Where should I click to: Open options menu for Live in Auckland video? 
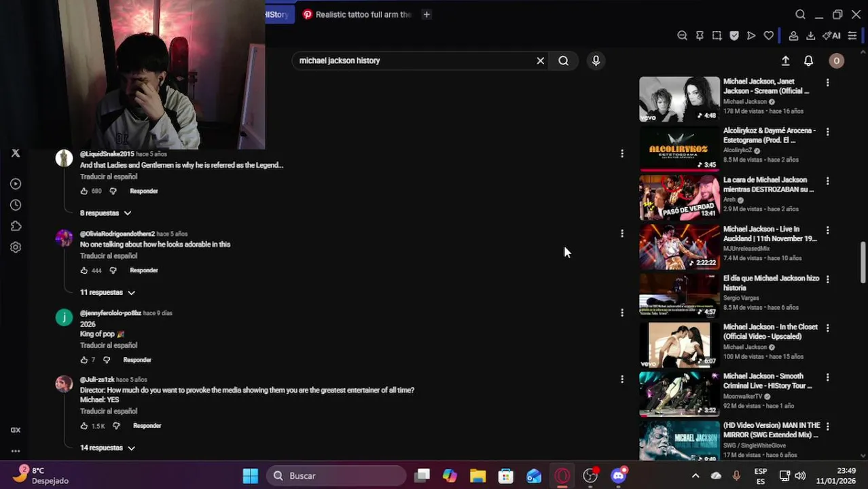[827, 230]
